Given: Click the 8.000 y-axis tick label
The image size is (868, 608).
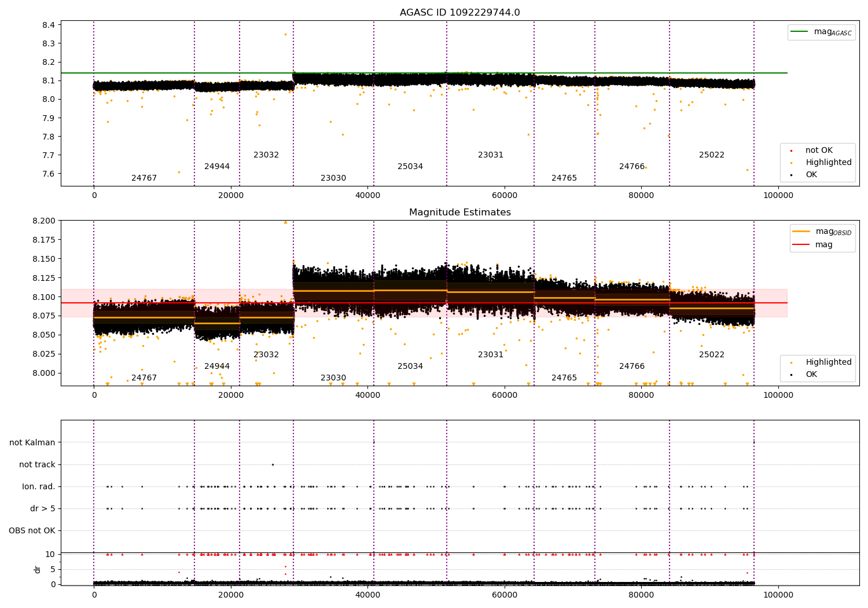Looking at the screenshot, I should 44,373.
